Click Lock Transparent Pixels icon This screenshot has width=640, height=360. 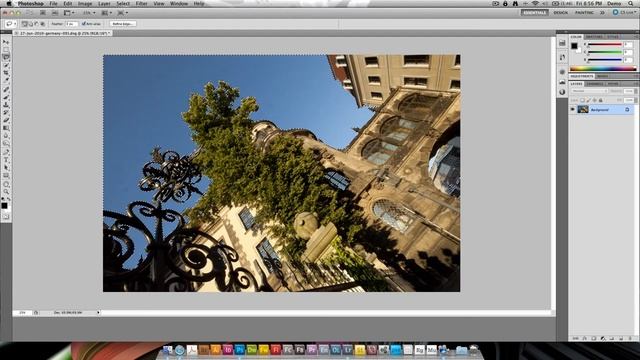coord(582,100)
